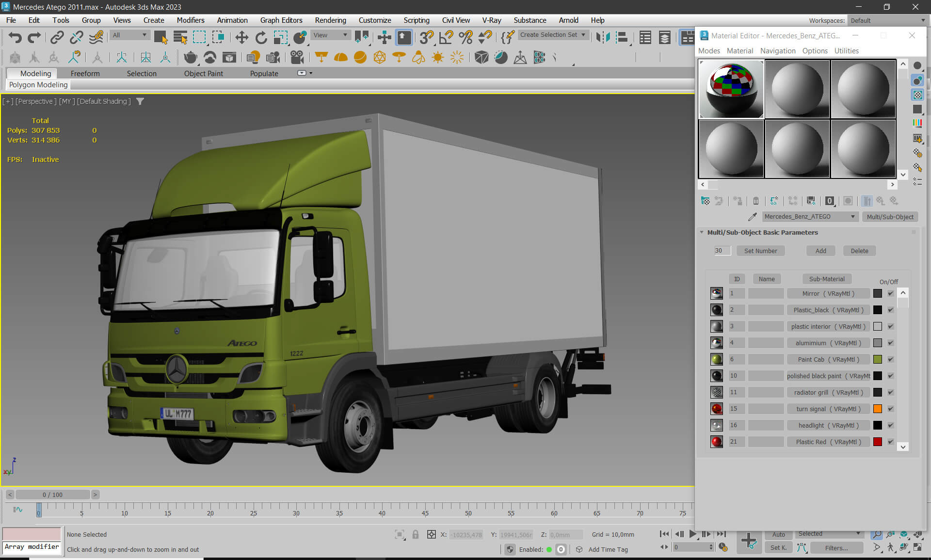The width and height of the screenshot is (931, 560).
Task: Click the Pick Material from Object eyedropper
Action: tap(752, 217)
